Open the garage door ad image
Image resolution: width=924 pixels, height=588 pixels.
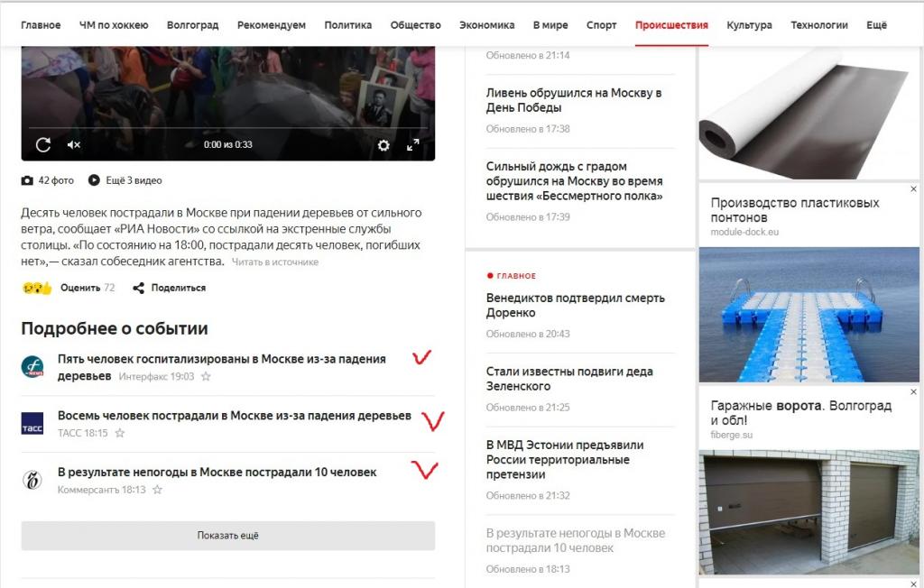[x=808, y=512]
